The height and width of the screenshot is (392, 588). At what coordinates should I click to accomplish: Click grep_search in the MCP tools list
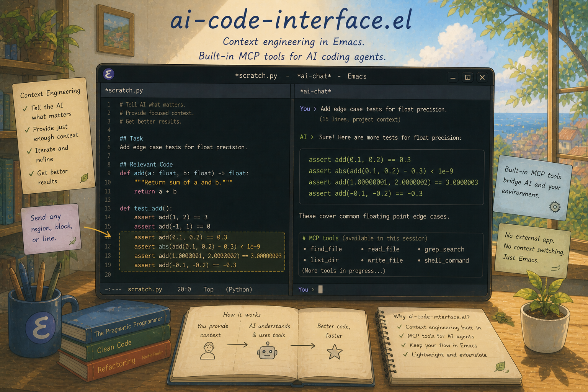[444, 249]
